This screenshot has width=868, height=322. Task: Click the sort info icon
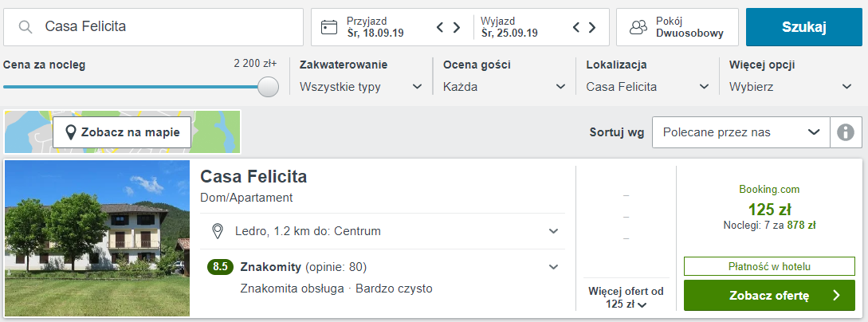[x=846, y=132]
